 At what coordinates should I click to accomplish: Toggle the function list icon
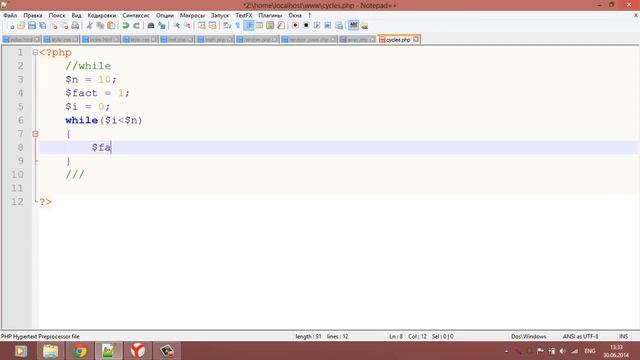point(281,26)
